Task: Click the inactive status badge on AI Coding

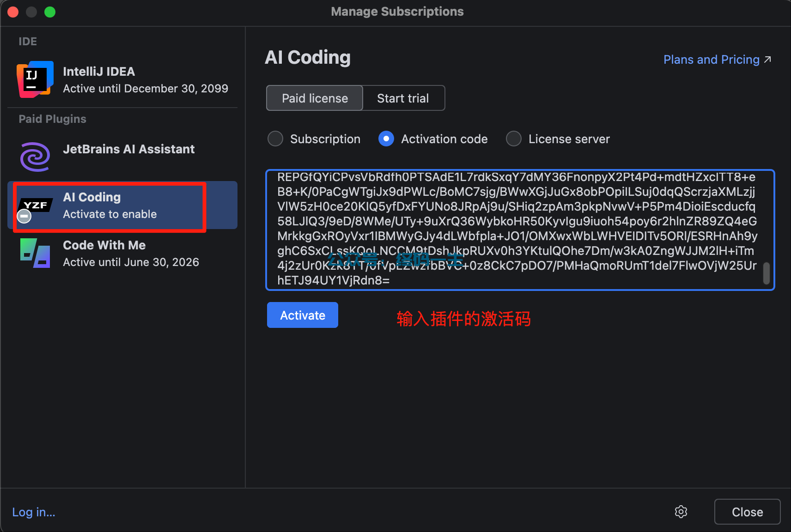Action: (24, 216)
